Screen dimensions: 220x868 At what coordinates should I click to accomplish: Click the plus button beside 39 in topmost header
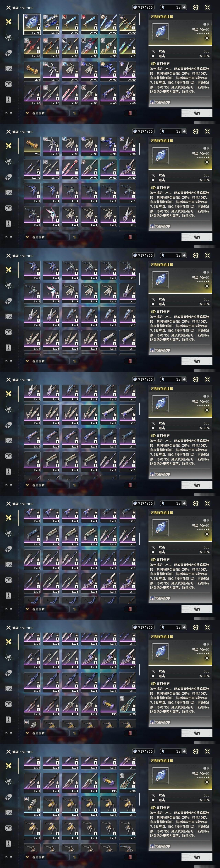[x=184, y=7]
